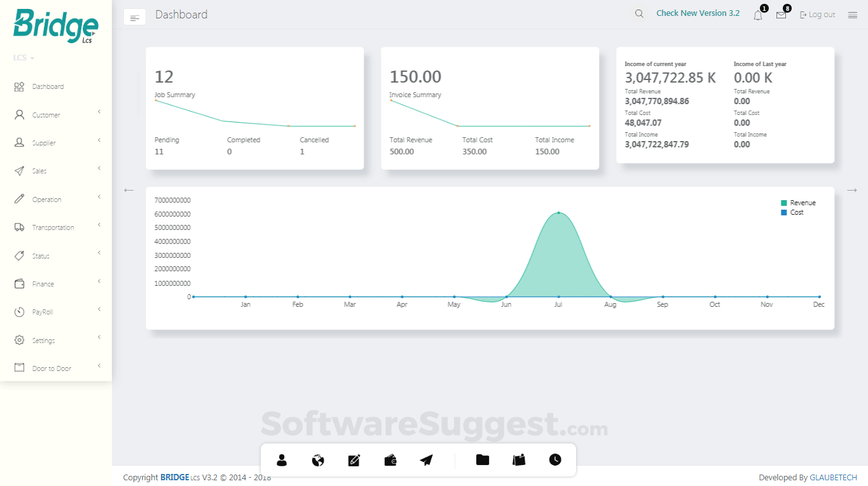868x486 pixels.
Task: Click the wallet icon in the quick access bar
Action: 390,460
